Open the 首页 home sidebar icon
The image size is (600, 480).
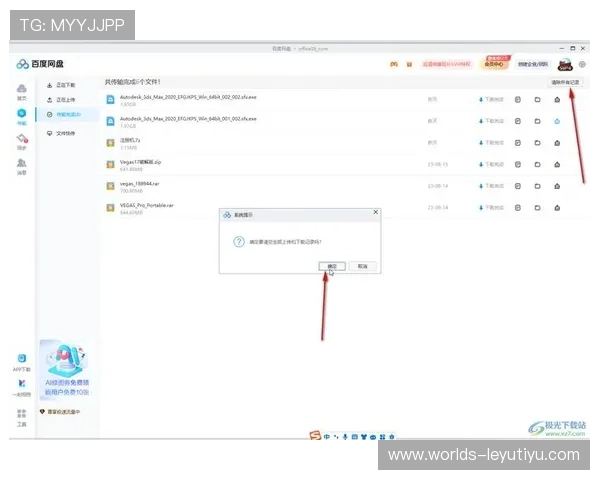(21, 92)
